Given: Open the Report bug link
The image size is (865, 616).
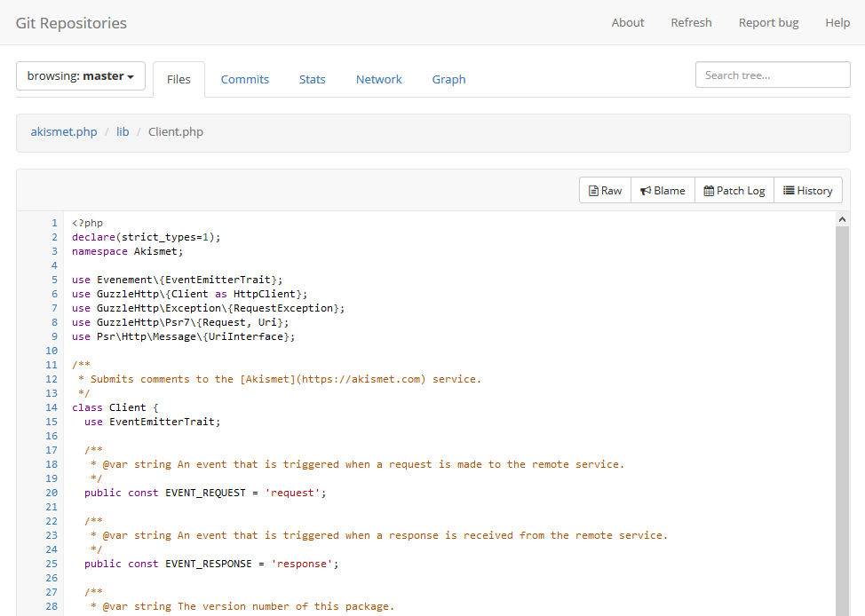Looking at the screenshot, I should 767,22.
